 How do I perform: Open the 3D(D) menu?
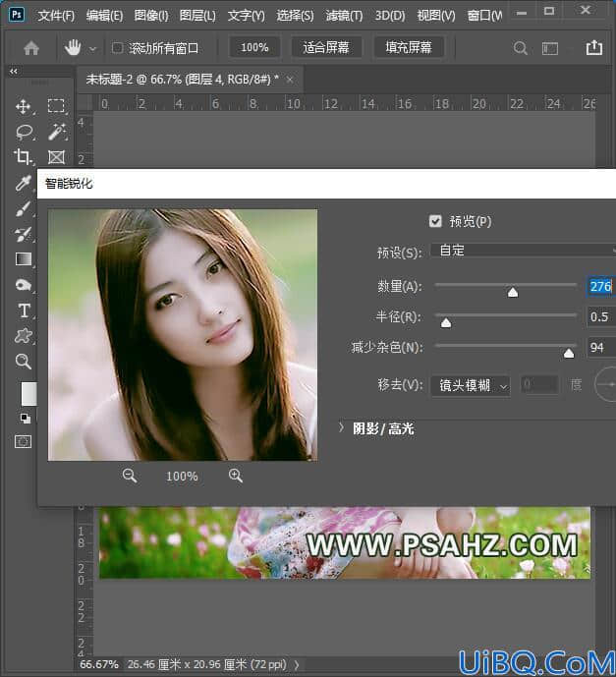coord(390,16)
